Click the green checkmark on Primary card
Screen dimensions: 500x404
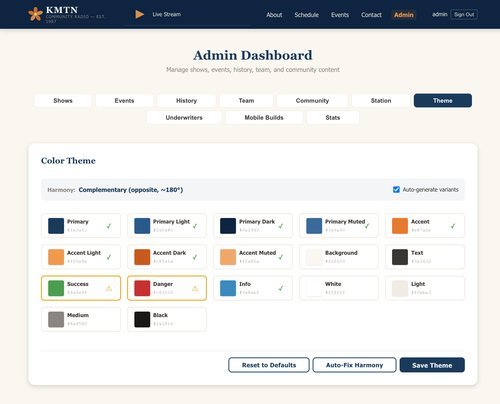[109, 226]
